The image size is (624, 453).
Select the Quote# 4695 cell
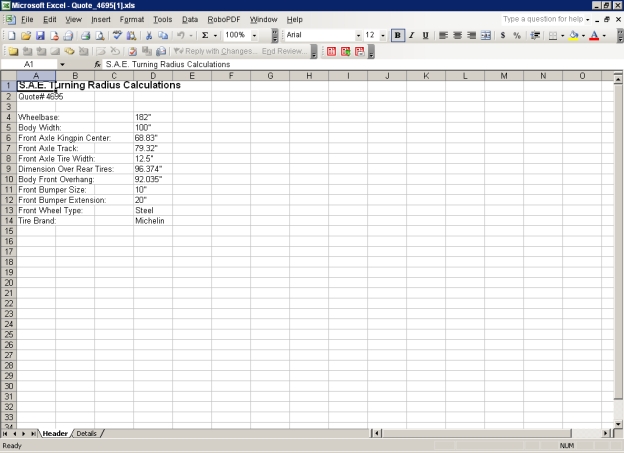point(36,97)
